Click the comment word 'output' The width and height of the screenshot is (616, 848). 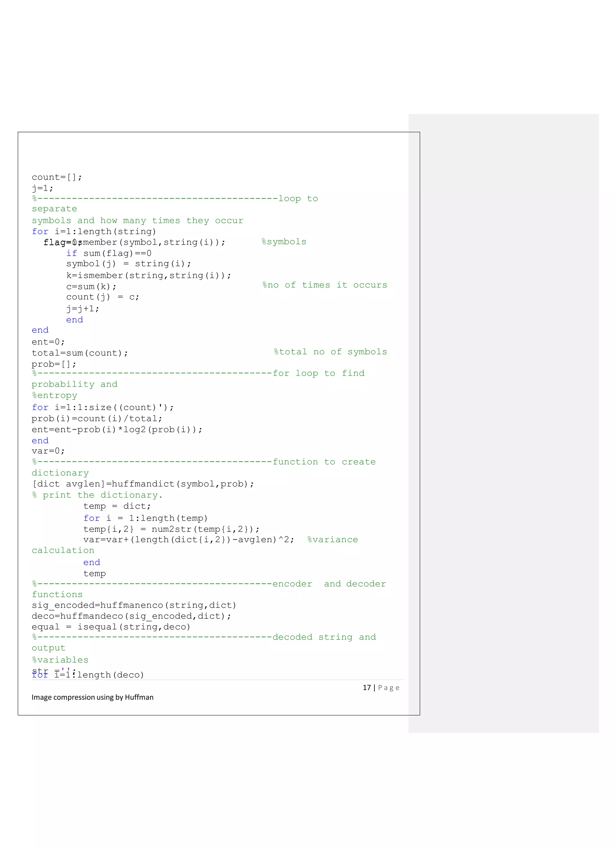click(x=49, y=648)
